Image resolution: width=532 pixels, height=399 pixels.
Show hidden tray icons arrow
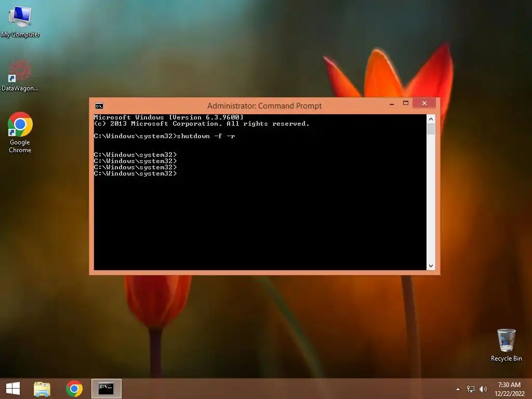[458, 389]
